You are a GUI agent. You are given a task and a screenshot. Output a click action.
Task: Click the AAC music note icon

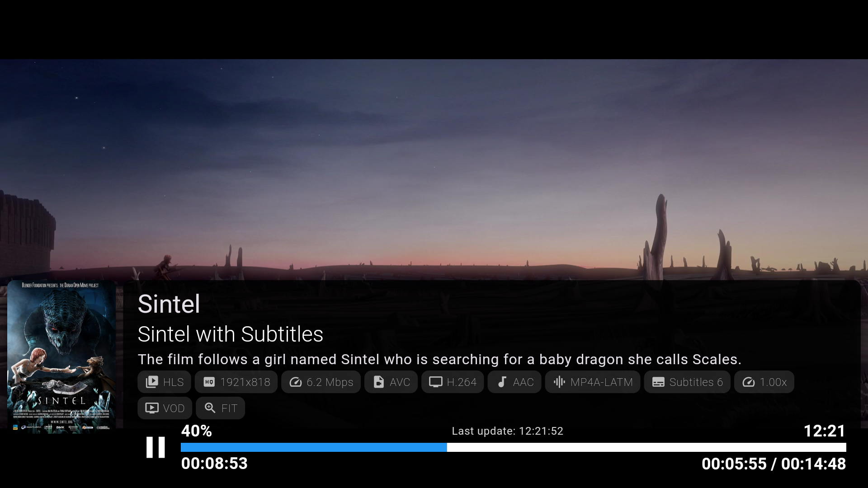(x=502, y=382)
